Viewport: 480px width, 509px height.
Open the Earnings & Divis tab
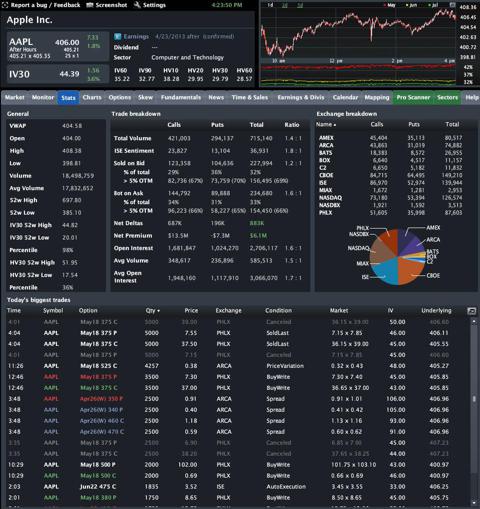pos(301,97)
